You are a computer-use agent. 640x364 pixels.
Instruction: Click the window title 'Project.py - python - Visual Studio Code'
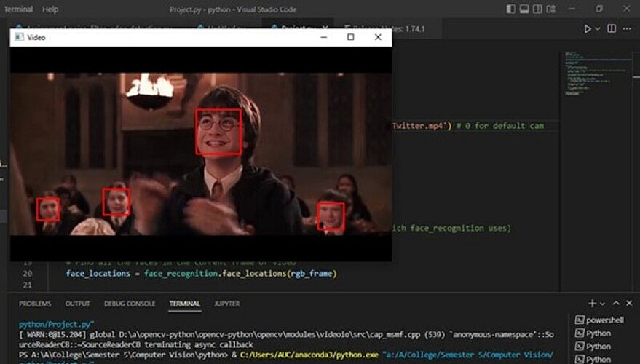click(233, 9)
